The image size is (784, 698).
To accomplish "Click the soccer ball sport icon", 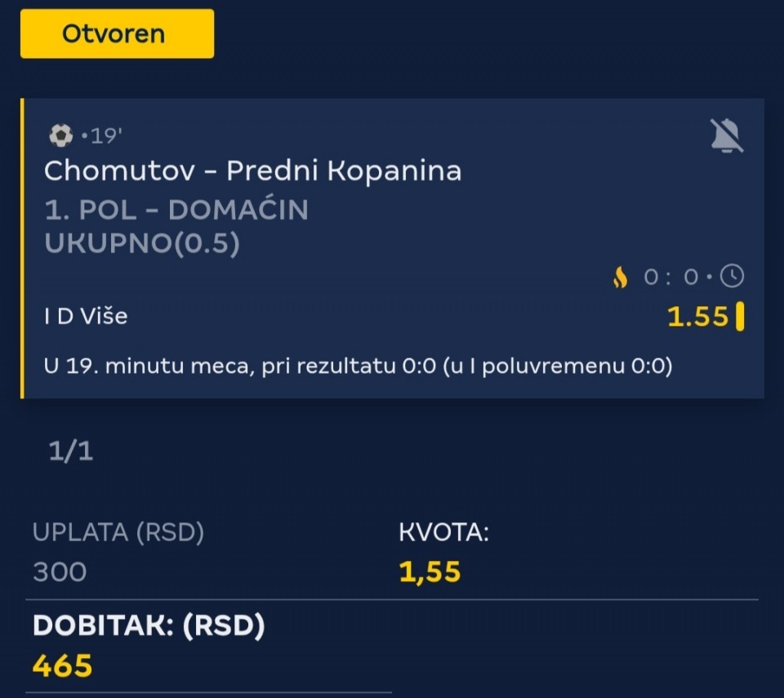I will 60,134.
